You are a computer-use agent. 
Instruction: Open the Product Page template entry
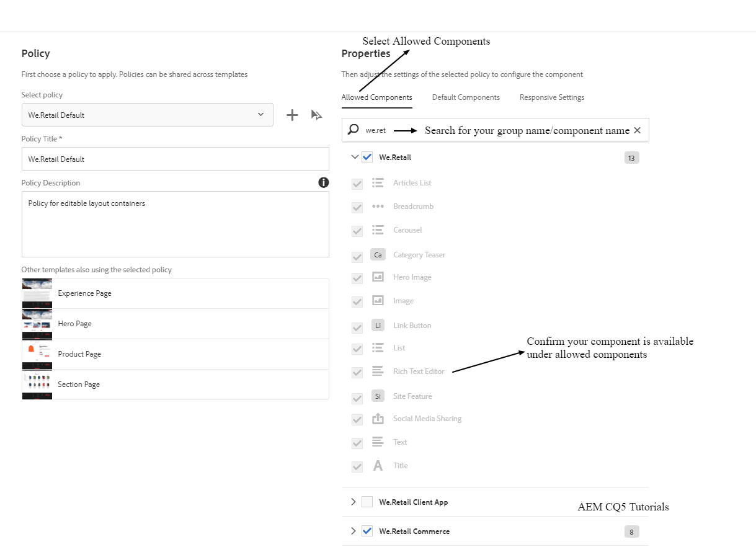pos(176,354)
